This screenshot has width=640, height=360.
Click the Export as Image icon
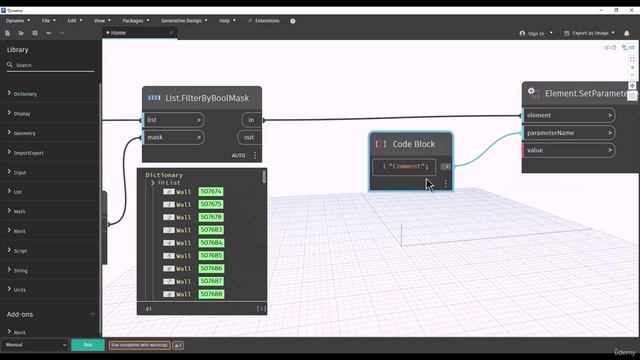(567, 33)
